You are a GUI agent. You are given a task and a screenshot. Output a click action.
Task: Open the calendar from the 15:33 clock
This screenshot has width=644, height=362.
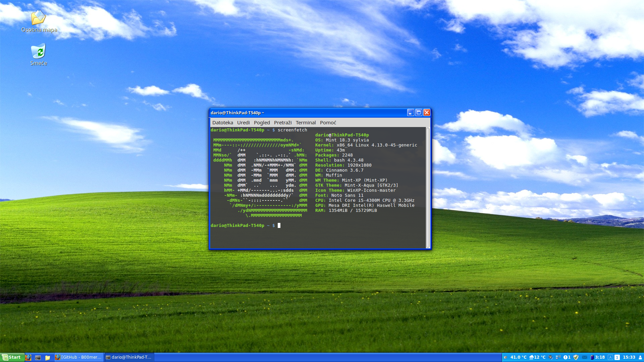(x=629, y=357)
